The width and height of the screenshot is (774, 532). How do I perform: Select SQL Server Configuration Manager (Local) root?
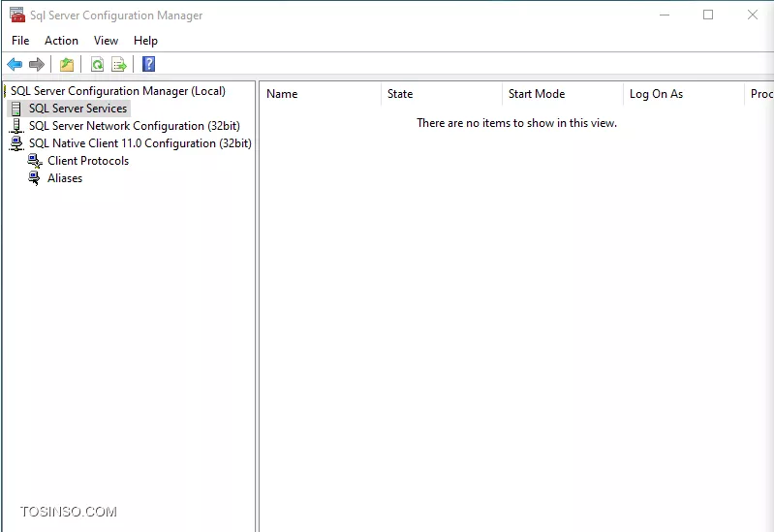118,91
